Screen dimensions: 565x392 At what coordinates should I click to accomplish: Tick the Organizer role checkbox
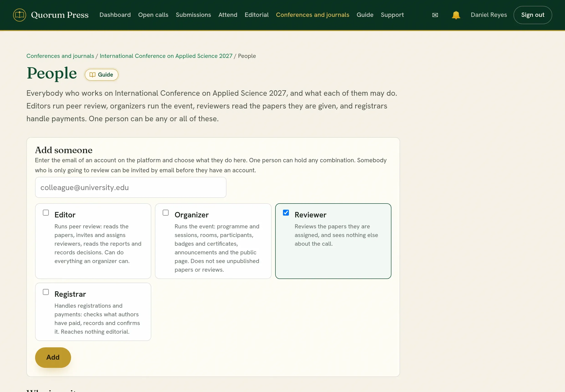(x=166, y=213)
